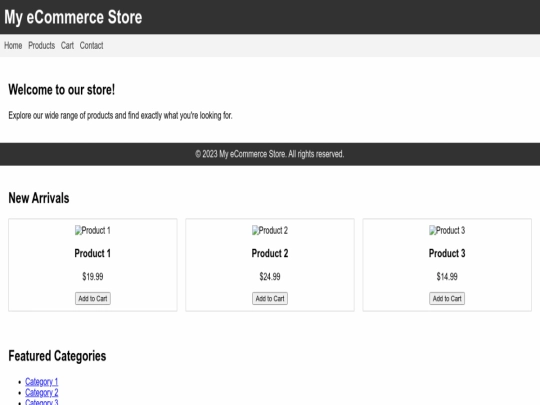Click the Product 2 name heading
Image resolution: width=540 pixels, height=405 pixels.
(x=270, y=253)
